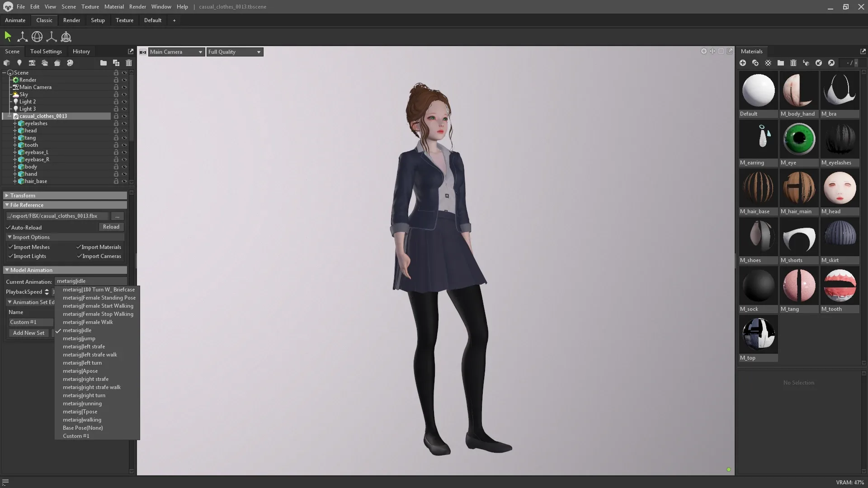This screenshot has width=868, height=488.
Task: Disable the Import Lights checkbox
Action: 11,256
